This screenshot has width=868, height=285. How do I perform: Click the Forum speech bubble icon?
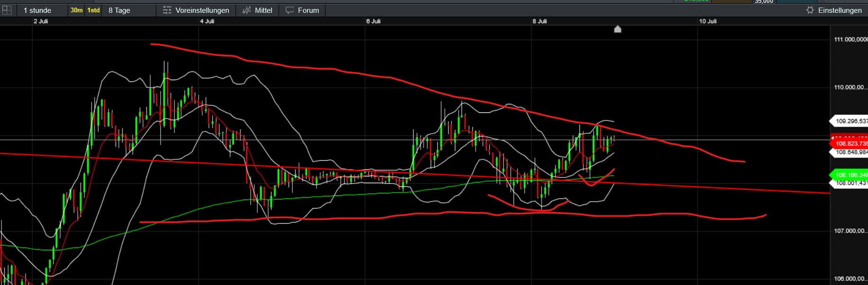pyautogui.click(x=290, y=10)
